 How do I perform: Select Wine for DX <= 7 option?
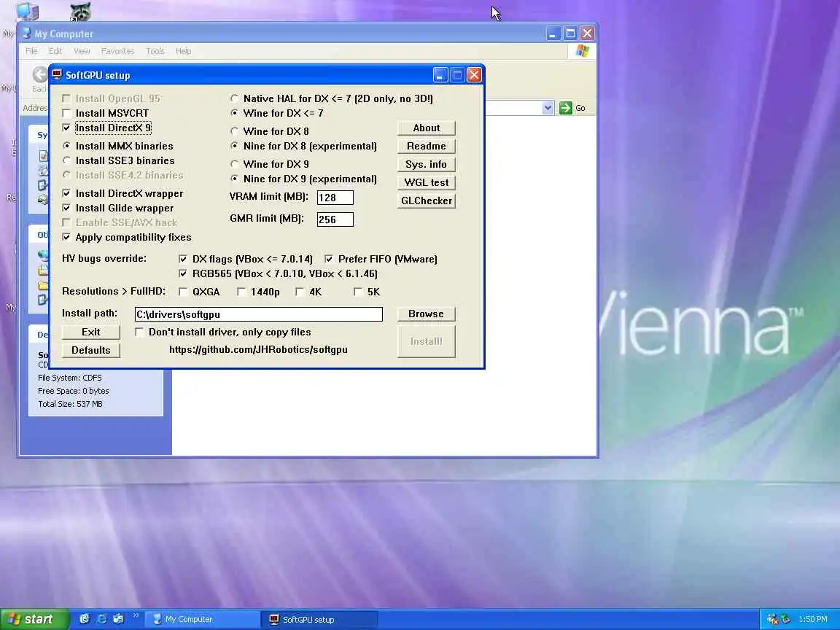coord(234,113)
